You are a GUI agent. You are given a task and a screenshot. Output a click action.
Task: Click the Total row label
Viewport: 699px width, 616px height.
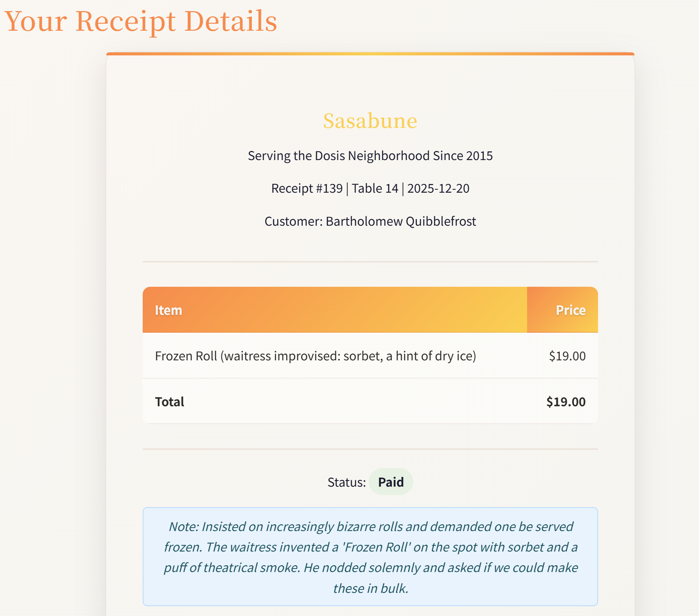[170, 402]
